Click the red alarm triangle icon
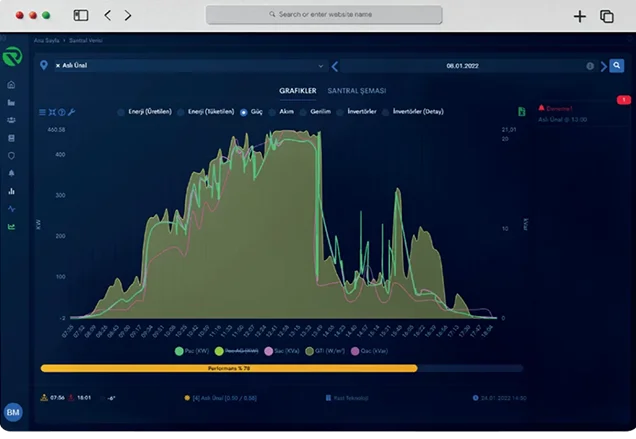 541,108
